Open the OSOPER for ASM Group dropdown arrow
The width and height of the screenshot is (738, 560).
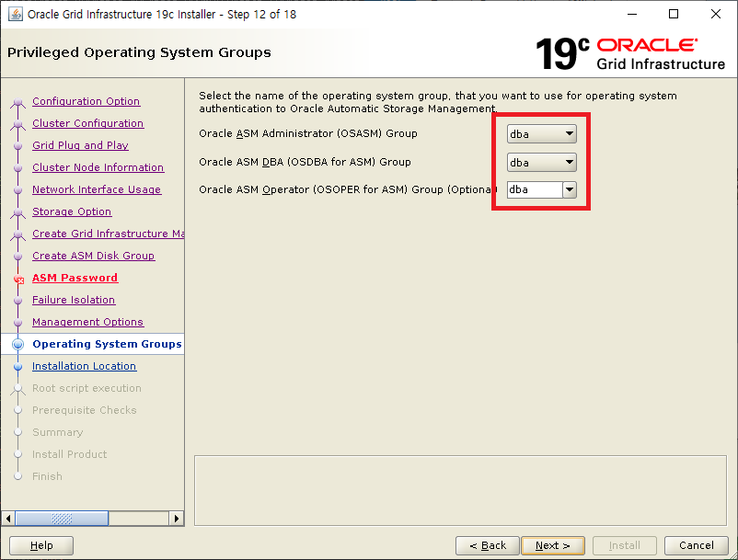570,190
